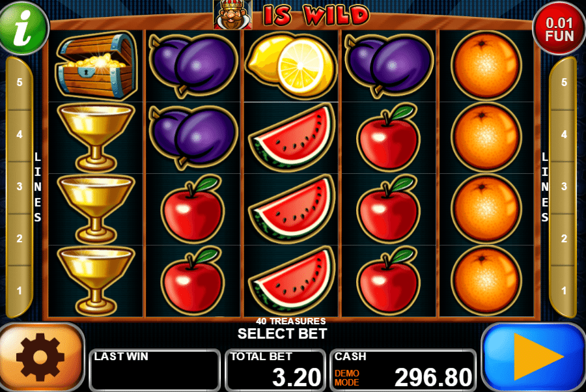Select line 1 on the right lines bar

click(564, 290)
